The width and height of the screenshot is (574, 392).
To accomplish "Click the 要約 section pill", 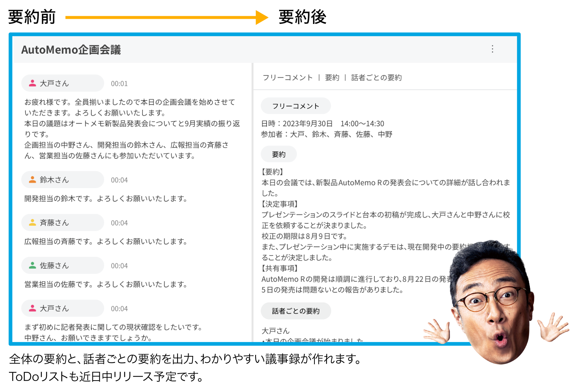I will click(279, 154).
